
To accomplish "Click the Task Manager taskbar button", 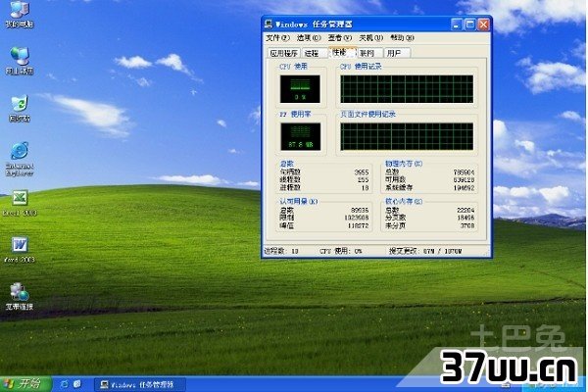I will pos(139,384).
